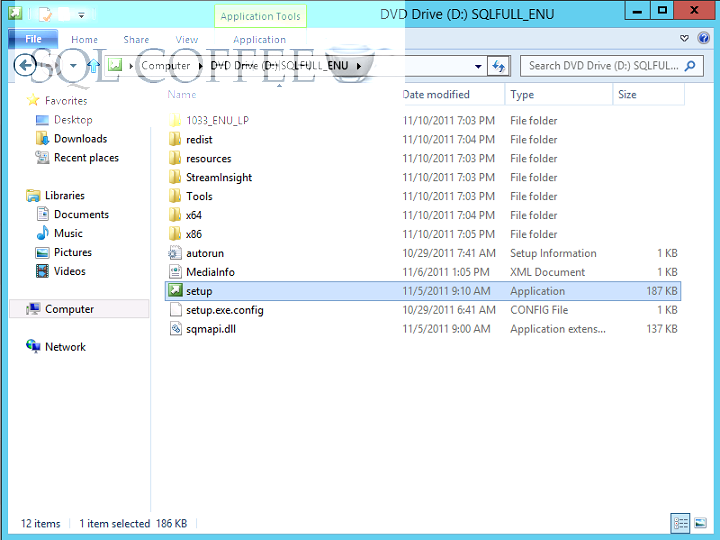Viewport: 720px width, 540px height.
Task: Sort by Size column header
Action: tap(627, 95)
